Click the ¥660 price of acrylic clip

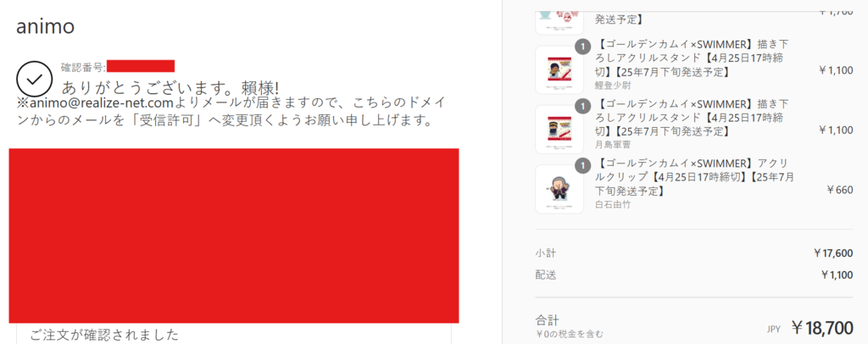840,190
